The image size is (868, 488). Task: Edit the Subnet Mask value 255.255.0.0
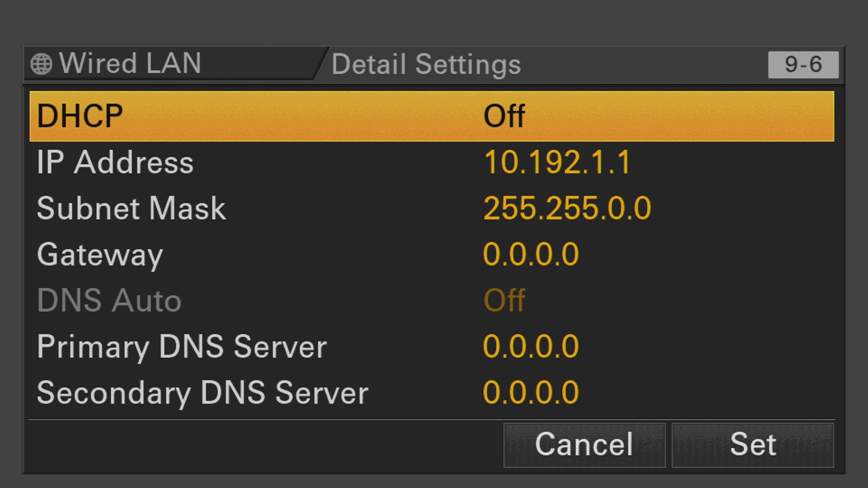(x=567, y=208)
